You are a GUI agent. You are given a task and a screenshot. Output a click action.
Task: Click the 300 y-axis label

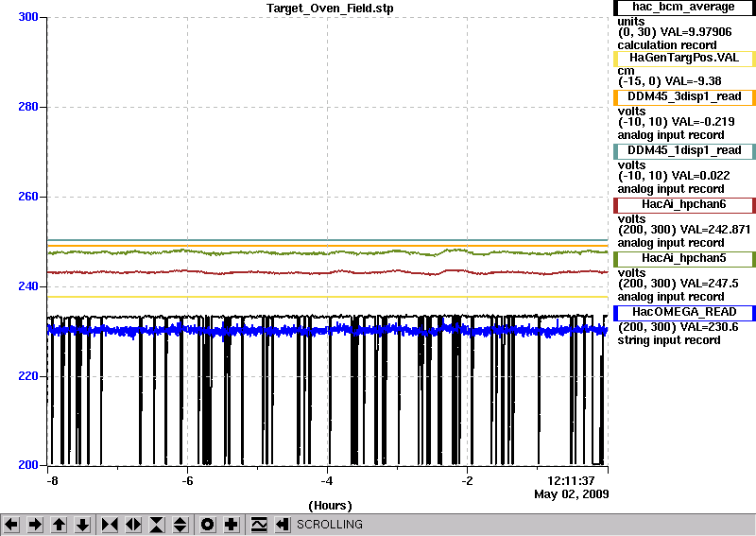(x=28, y=17)
